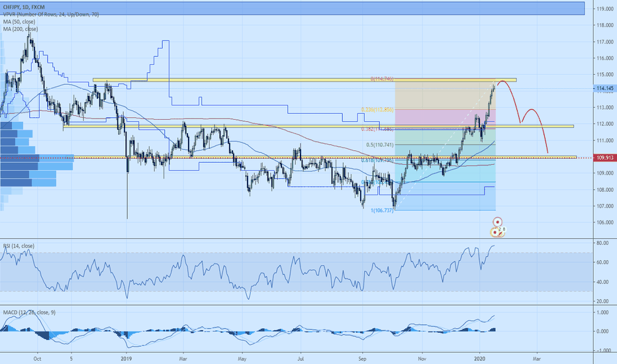Select the RSI (14, close) indicator label
617x364 pixels.
pos(19,246)
